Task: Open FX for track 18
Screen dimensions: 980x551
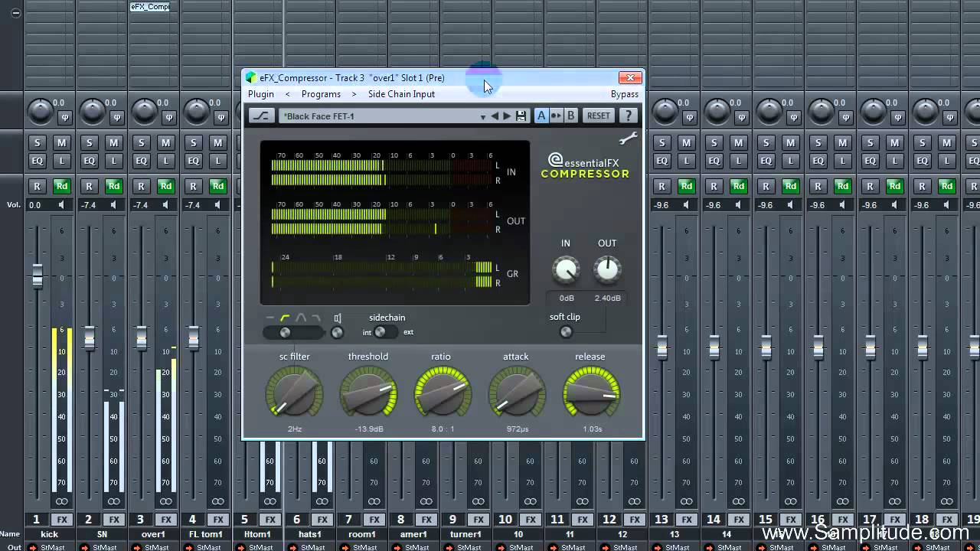Action: [x=947, y=520]
